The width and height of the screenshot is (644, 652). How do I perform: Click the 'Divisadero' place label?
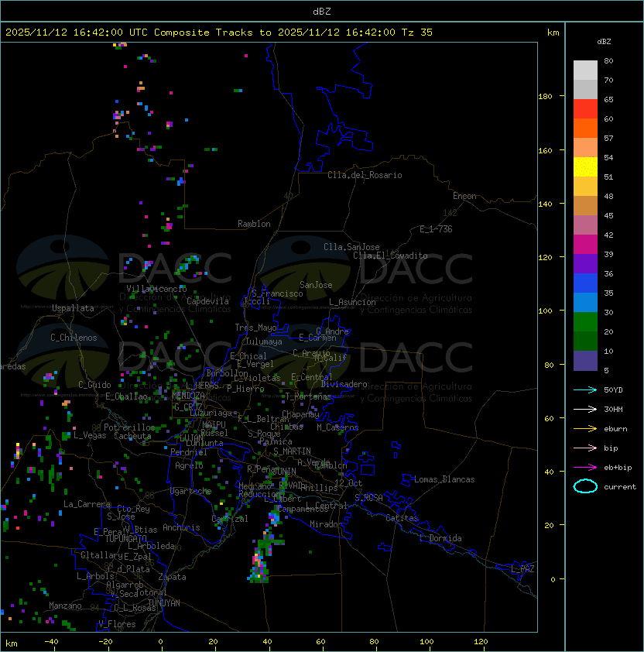pos(344,384)
